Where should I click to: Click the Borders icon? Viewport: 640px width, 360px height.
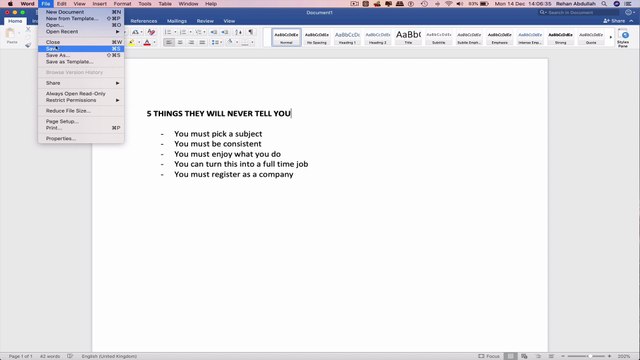click(245, 42)
